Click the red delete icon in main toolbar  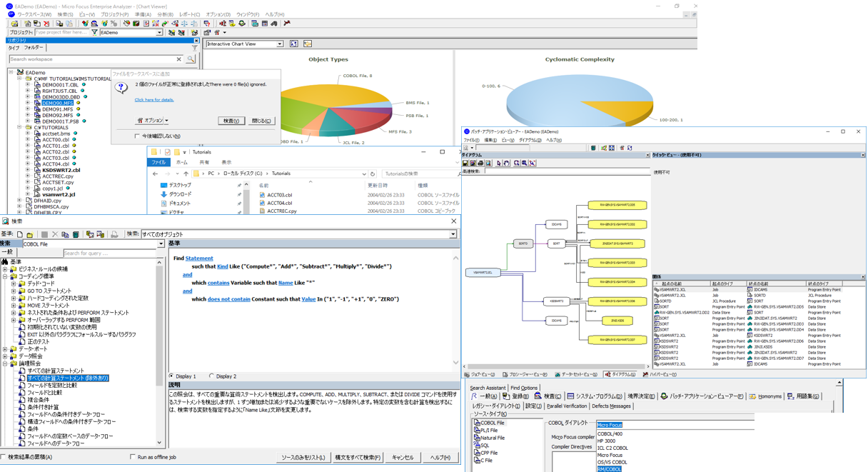point(46,24)
